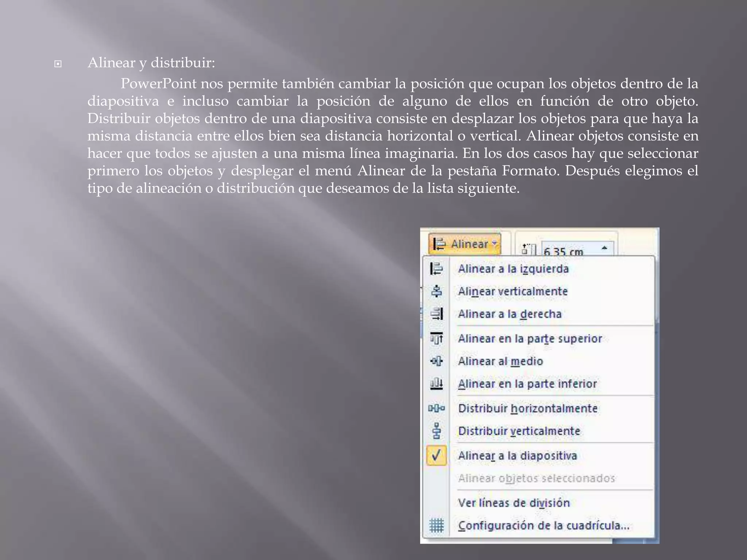Click the Alinear en la parte superior icon
Screen dimensions: 747x560
click(437, 339)
